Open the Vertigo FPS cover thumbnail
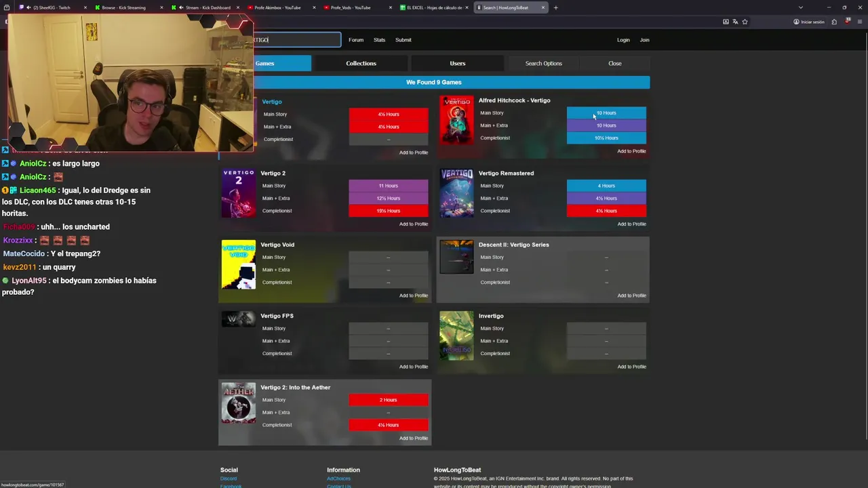The image size is (868, 488). [239, 319]
